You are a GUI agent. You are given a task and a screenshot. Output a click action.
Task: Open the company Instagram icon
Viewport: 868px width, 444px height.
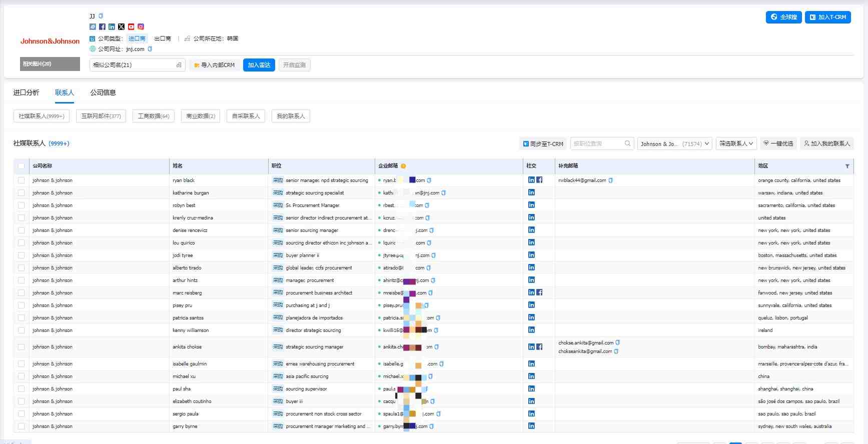pos(141,27)
